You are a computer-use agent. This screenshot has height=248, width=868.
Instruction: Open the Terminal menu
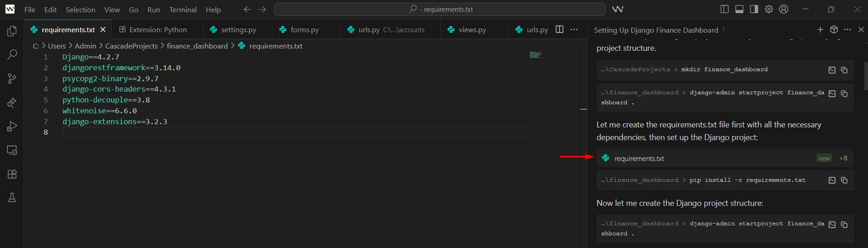tap(183, 10)
